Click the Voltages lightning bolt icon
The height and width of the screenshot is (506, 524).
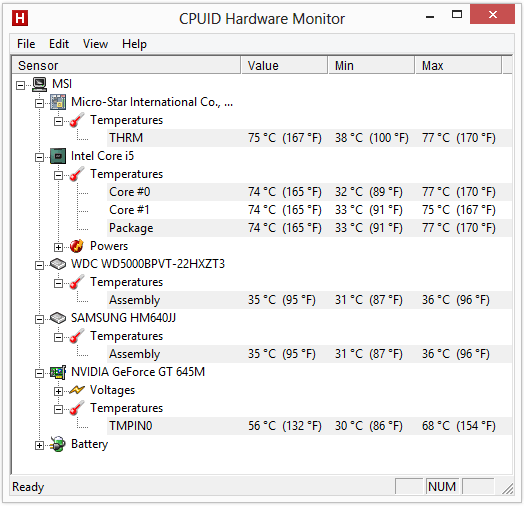click(77, 390)
